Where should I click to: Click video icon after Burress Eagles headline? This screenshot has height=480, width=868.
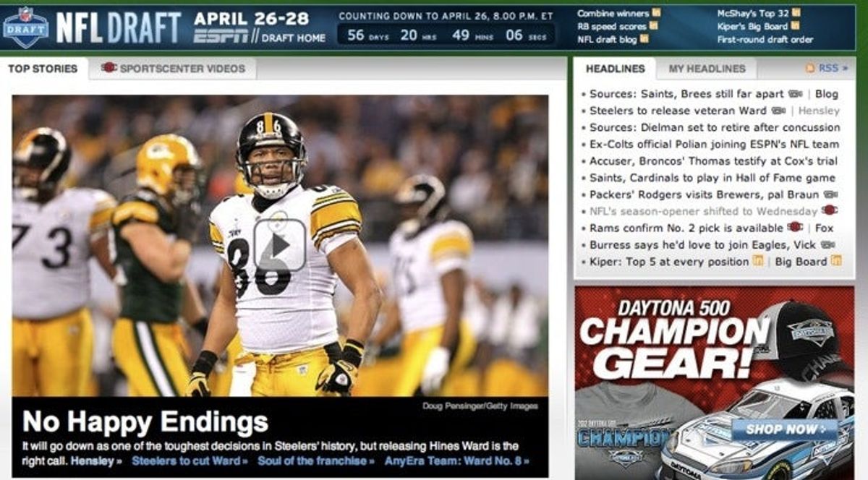tap(827, 244)
